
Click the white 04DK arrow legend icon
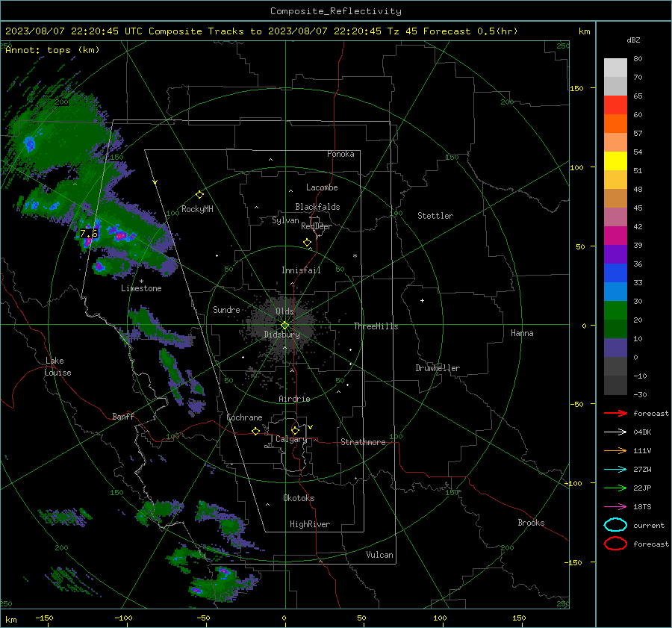615,432
